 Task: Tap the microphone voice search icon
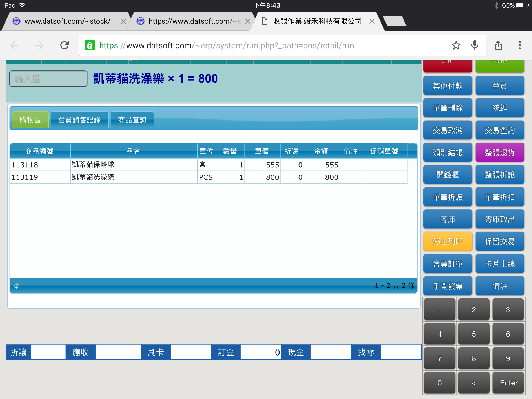tap(475, 45)
